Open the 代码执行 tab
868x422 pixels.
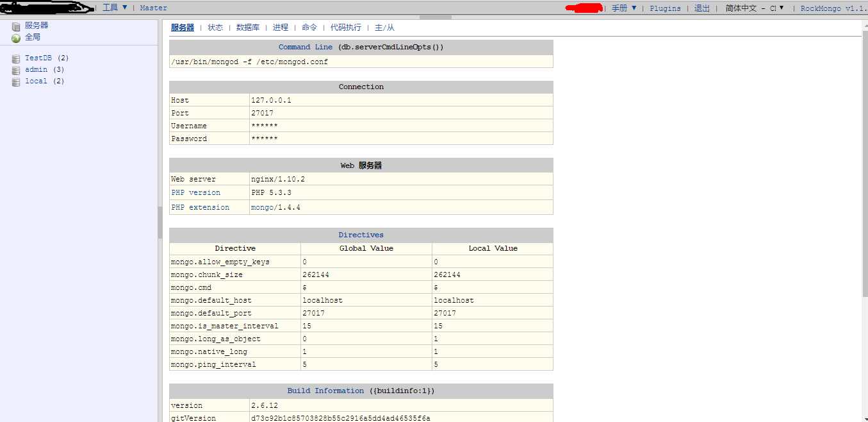coord(346,28)
